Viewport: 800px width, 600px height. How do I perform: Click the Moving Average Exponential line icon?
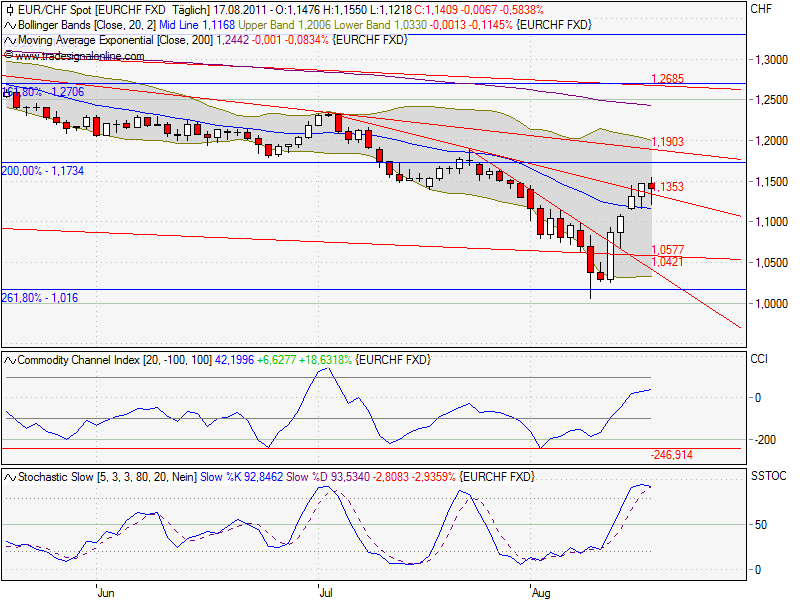coord(10,40)
